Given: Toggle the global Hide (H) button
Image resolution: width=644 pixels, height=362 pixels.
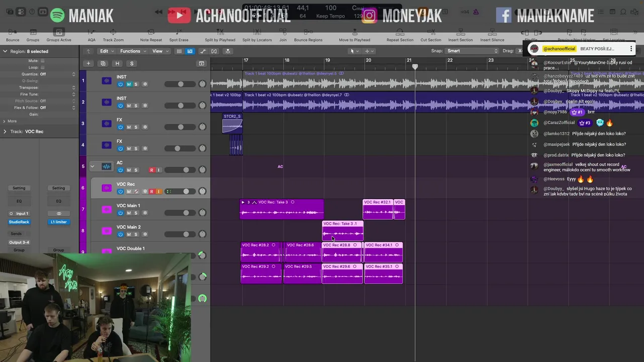Looking at the screenshot, I should click(117, 63).
